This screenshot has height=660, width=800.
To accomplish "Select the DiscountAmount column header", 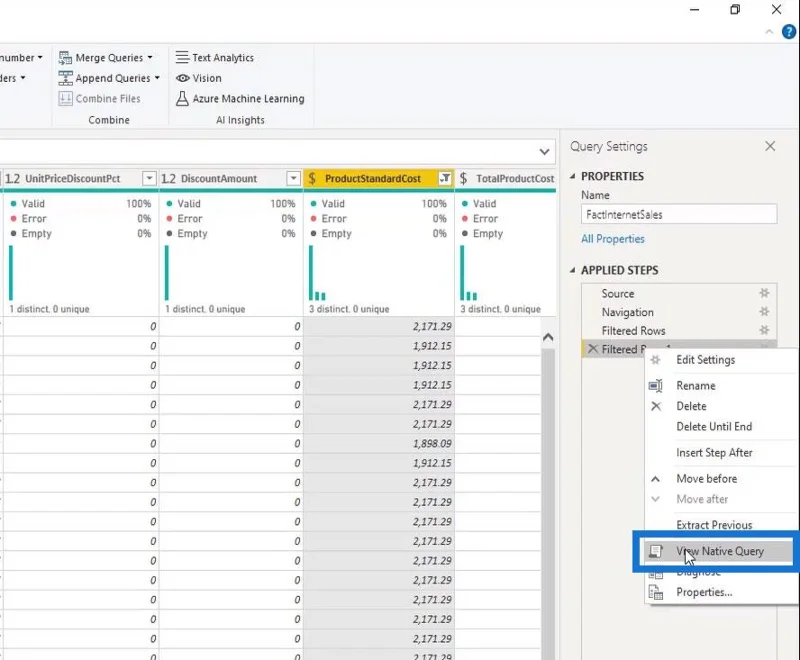I will click(219, 179).
